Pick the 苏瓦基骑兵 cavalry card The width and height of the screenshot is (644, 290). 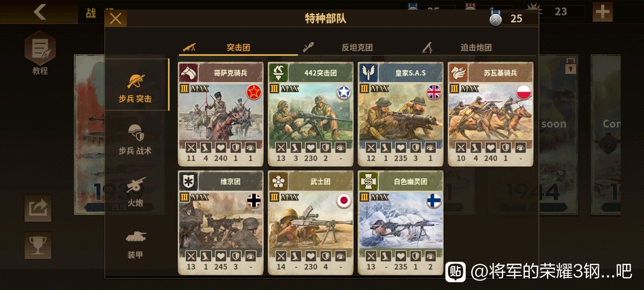tap(491, 114)
